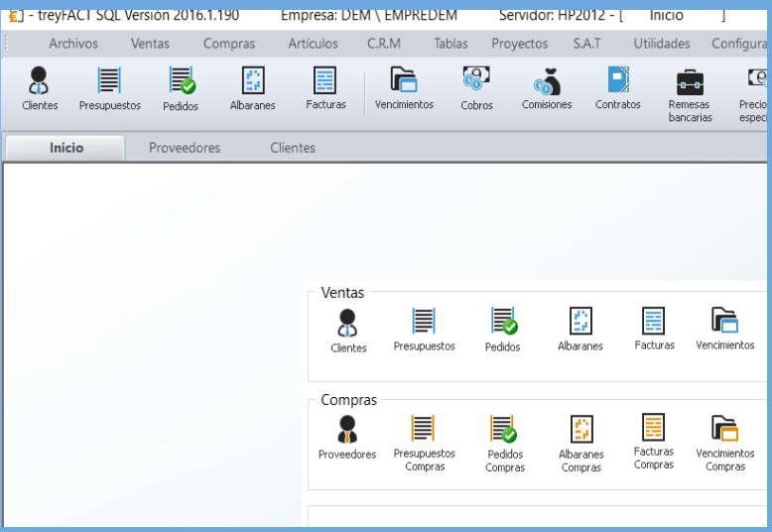Open the Artículos menu
Viewport: 772px width, 532px height.
[314, 44]
